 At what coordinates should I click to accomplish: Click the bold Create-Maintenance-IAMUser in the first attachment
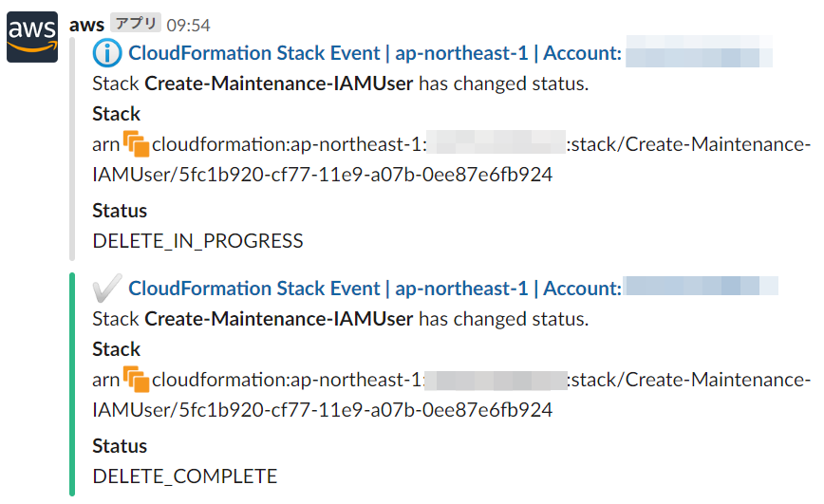click(278, 84)
